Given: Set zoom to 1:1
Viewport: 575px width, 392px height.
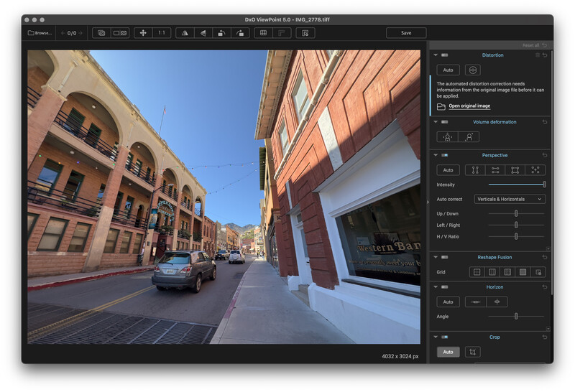Looking at the screenshot, I should (162, 33).
